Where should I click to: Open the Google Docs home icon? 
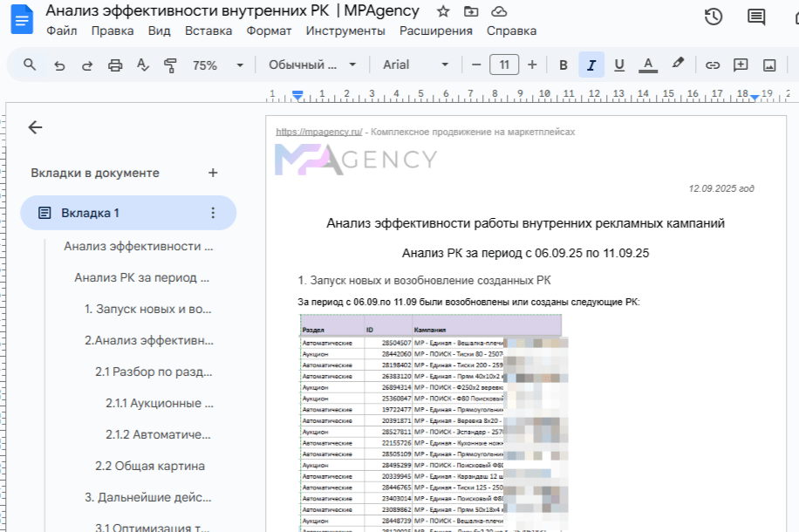[x=22, y=19]
